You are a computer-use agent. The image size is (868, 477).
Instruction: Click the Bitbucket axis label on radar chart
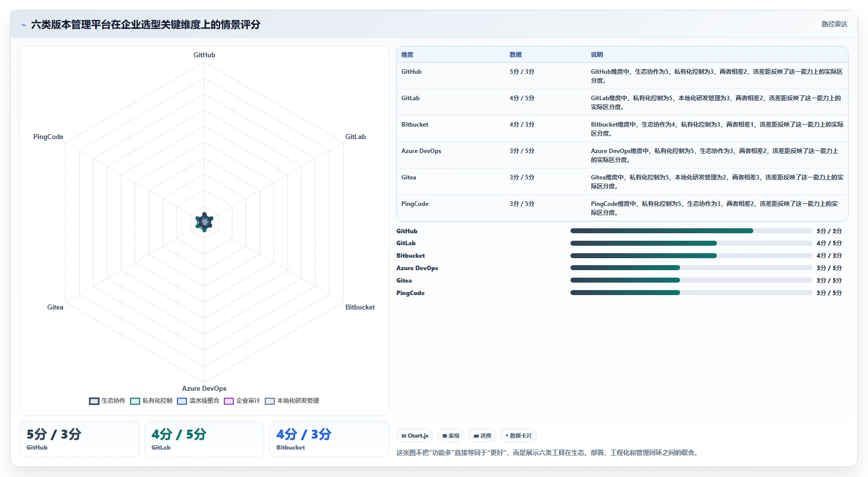pyautogui.click(x=360, y=307)
